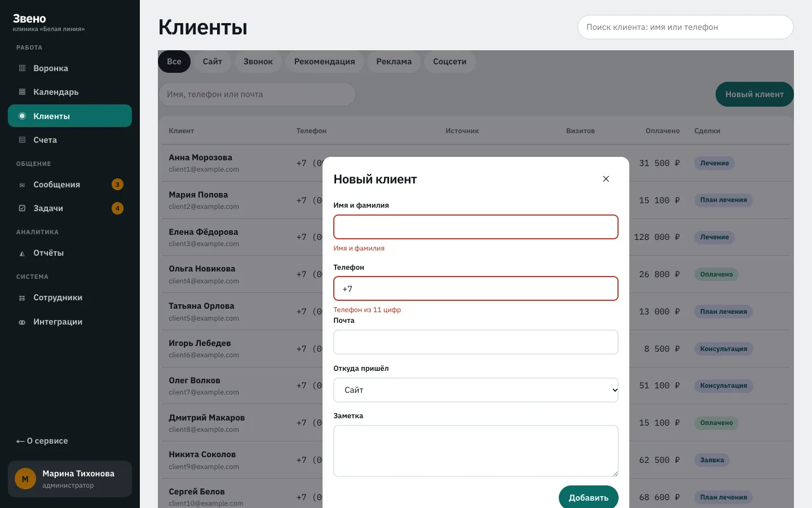
Task: Open the Календарь calendar icon in sidebar
Action: click(x=23, y=92)
